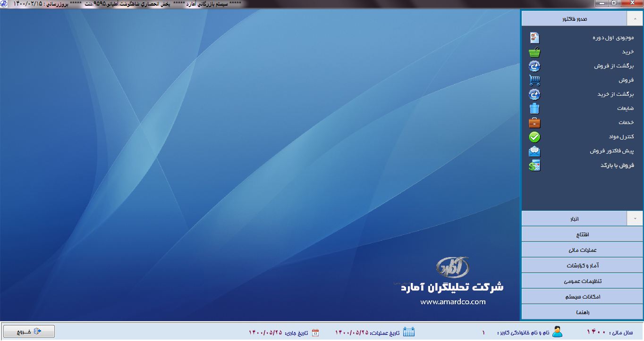Open the موجودی اول دوره opening inventory icon
644x341 pixels.
point(534,38)
